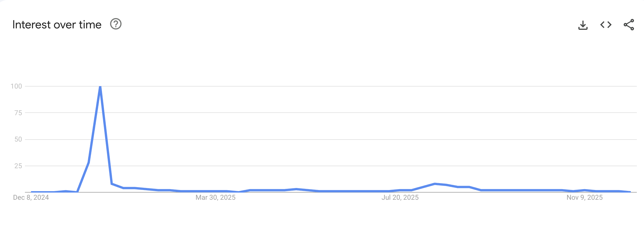Click the peak point at value 100
Viewport: 644px width, 239px height.
[100, 87]
